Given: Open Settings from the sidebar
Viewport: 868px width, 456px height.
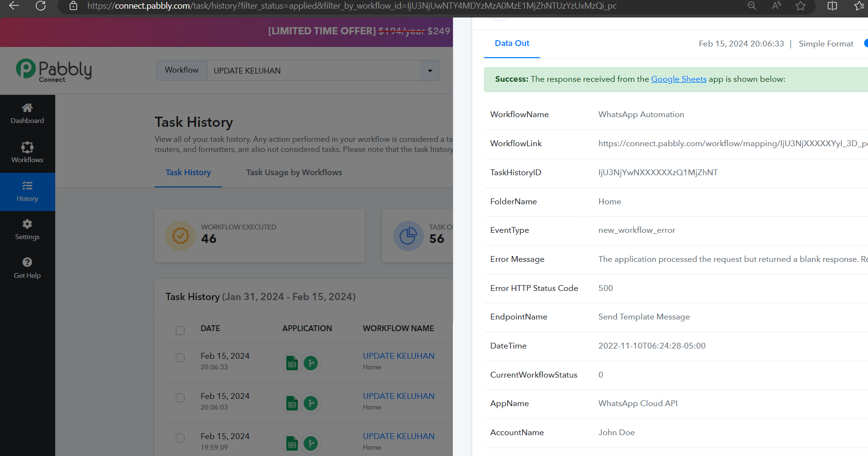Looking at the screenshot, I should click(x=27, y=230).
